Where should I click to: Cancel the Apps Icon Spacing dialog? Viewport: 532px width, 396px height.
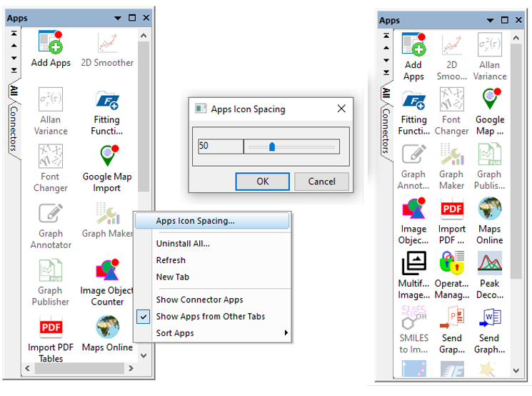pos(321,182)
